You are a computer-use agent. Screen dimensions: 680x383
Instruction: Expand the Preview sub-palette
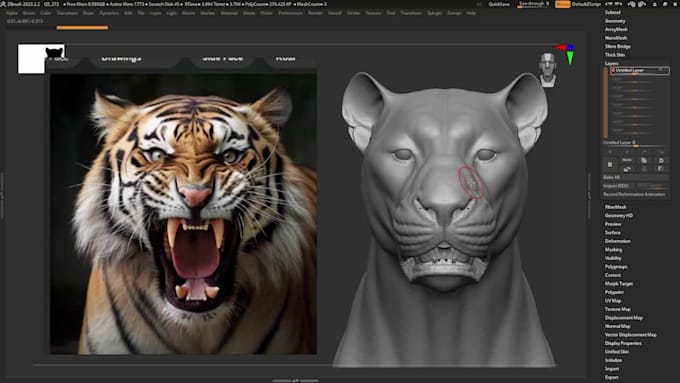[x=613, y=224]
